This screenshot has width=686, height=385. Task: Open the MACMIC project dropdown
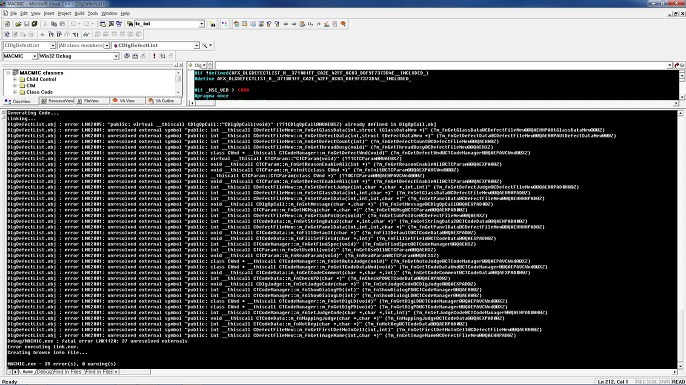(x=34, y=56)
